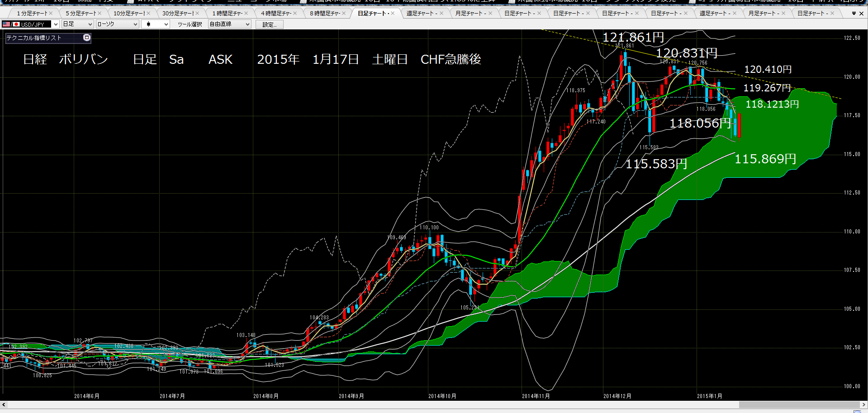Close the 30分足チャート tab

(197, 14)
